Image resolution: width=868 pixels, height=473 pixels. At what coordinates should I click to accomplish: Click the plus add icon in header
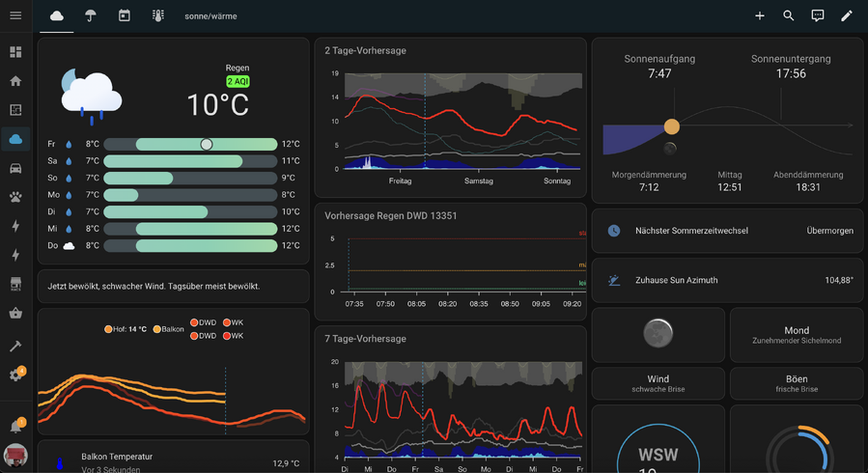pyautogui.click(x=760, y=15)
